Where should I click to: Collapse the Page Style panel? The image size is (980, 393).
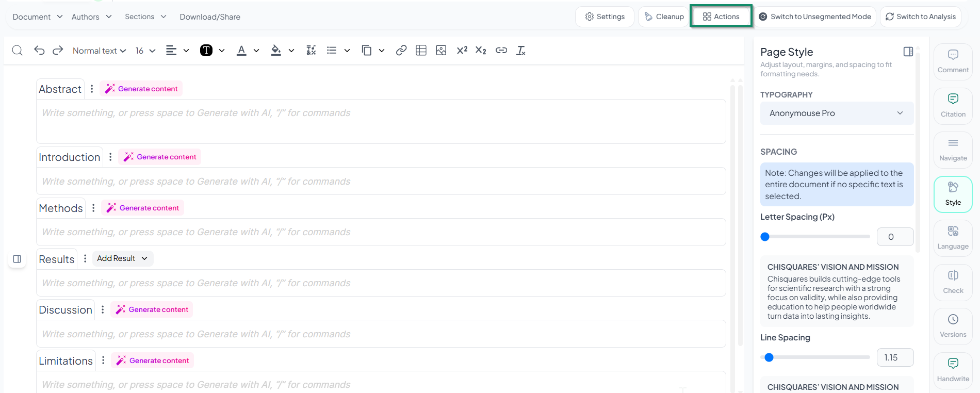pos(908,52)
